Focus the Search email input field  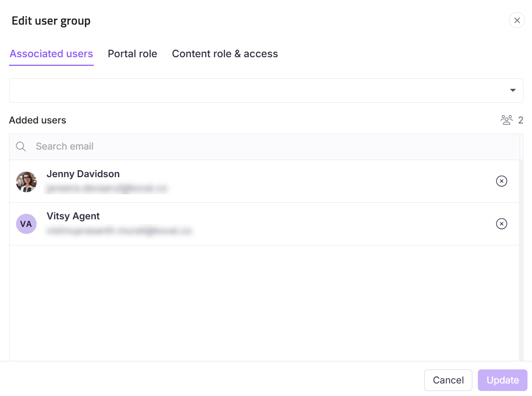click(x=271, y=147)
